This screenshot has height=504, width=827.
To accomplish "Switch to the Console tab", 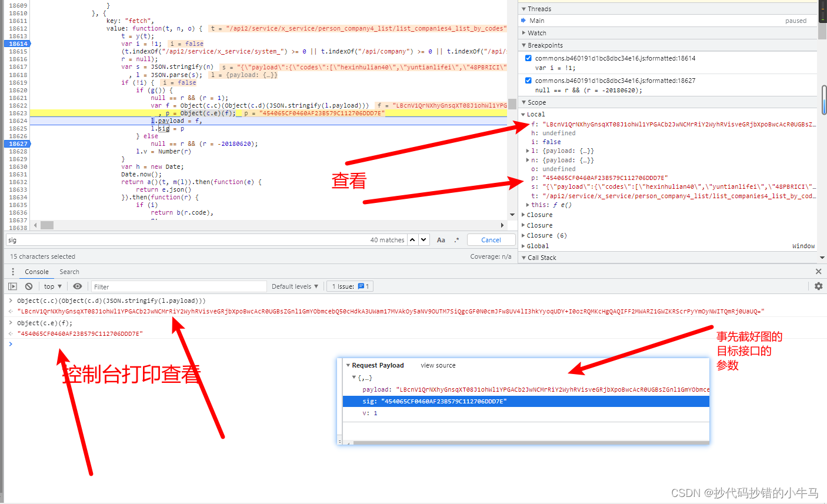I will 36,272.
